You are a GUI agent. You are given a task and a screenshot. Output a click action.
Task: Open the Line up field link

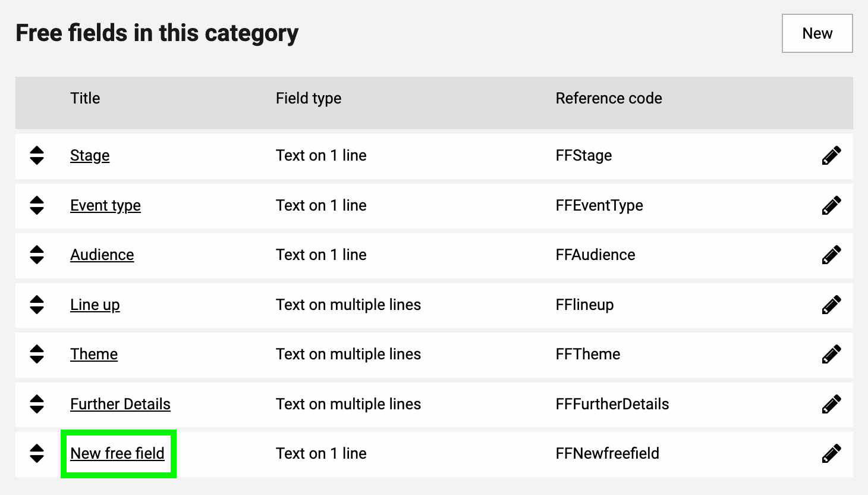click(x=95, y=305)
